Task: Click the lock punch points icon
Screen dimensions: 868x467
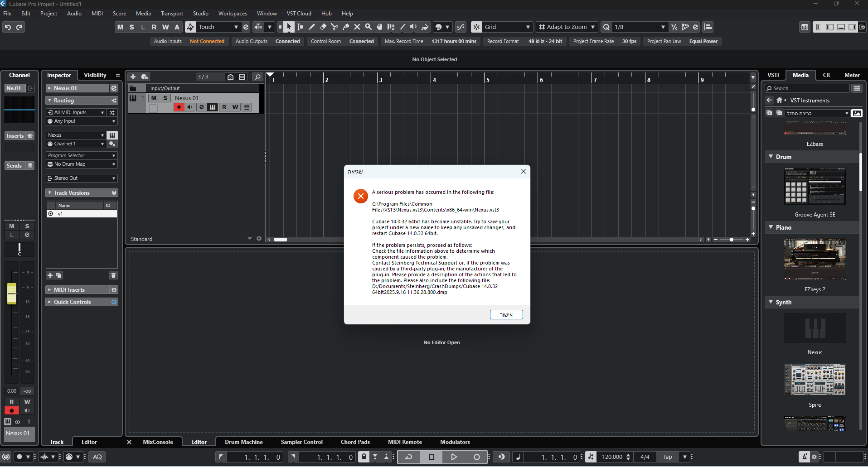Action: click(364, 457)
